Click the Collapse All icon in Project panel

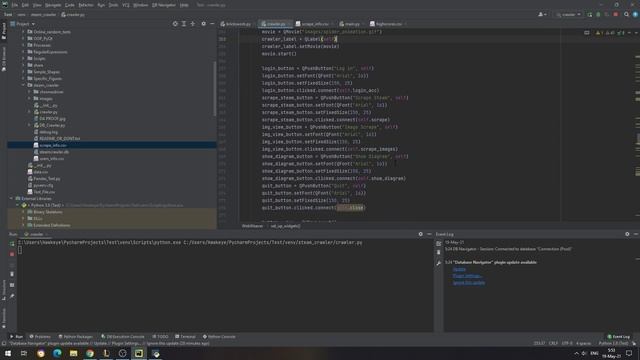(193, 24)
